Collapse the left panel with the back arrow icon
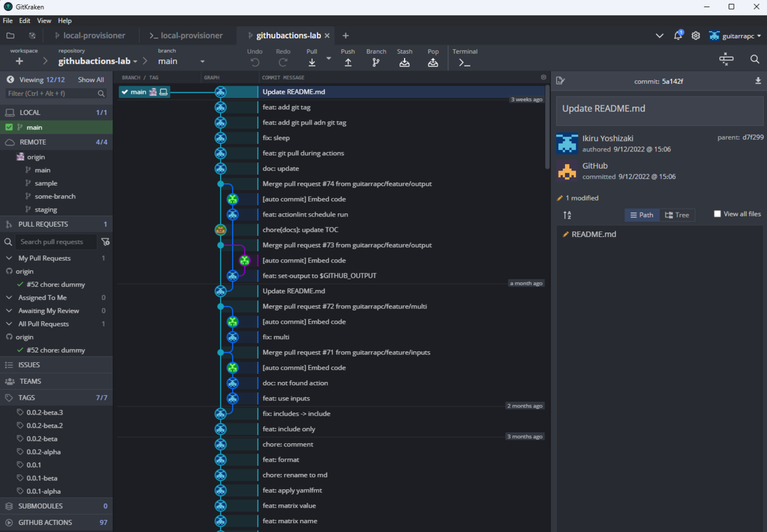Screen dimensions: 767x532 [x=10, y=80]
